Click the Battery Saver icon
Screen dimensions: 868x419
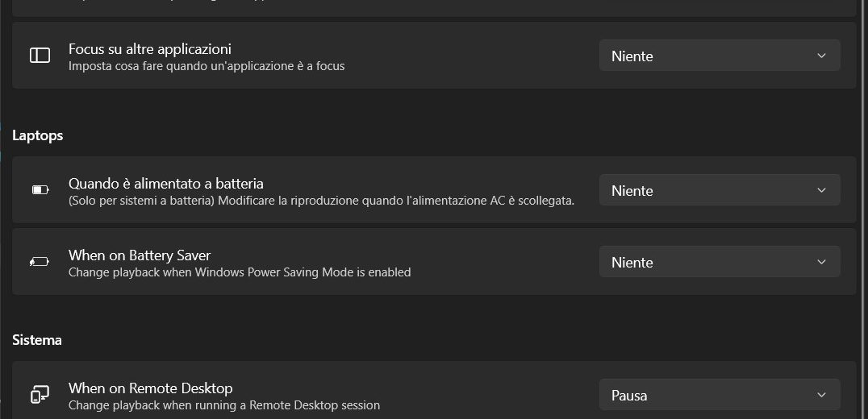[x=40, y=262]
